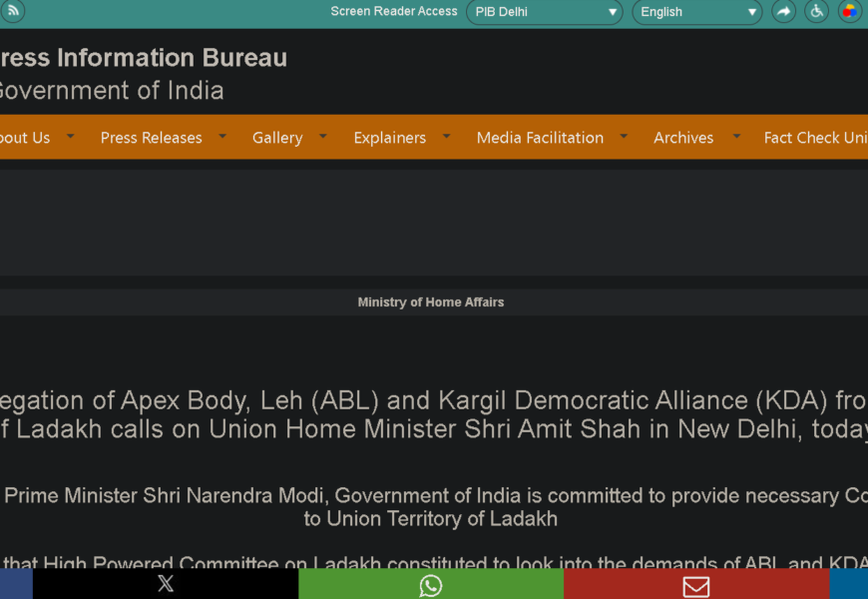
Task: Open the Explainers menu
Action: (x=389, y=138)
